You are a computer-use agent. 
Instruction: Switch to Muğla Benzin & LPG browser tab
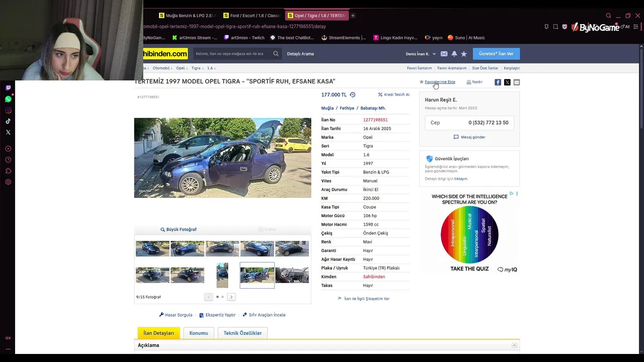[187, 16]
